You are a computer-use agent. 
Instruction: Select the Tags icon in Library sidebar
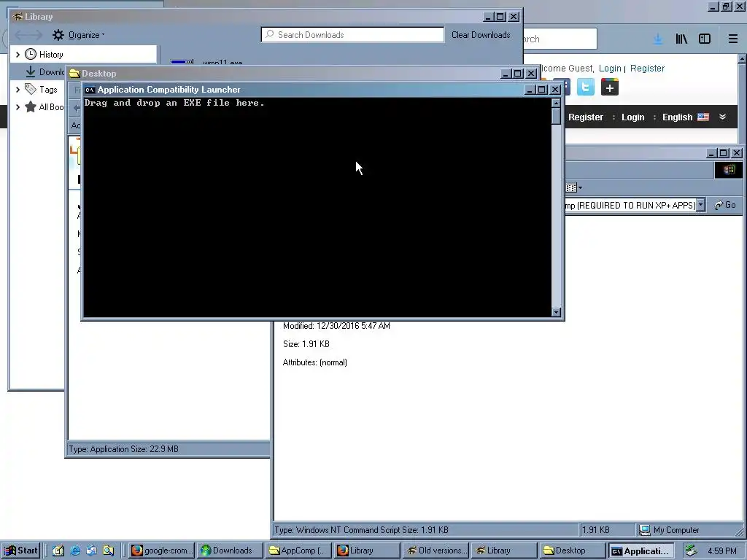(31, 88)
